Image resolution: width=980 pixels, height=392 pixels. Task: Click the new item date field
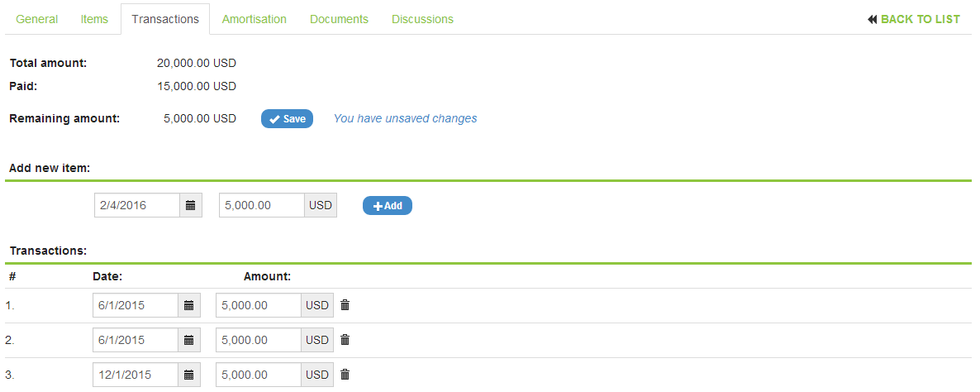tap(137, 206)
